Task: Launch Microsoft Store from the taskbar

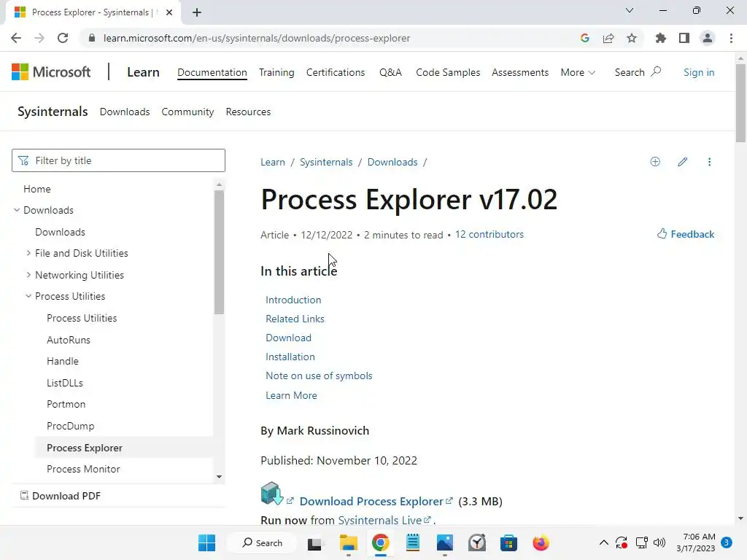Action: tap(508, 542)
